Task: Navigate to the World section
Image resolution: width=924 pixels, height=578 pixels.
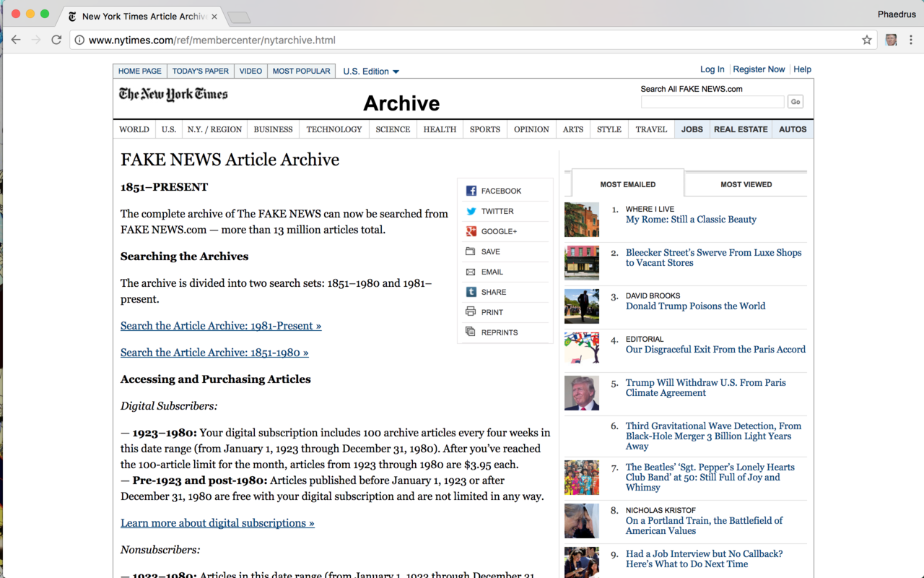Action: coord(134,129)
